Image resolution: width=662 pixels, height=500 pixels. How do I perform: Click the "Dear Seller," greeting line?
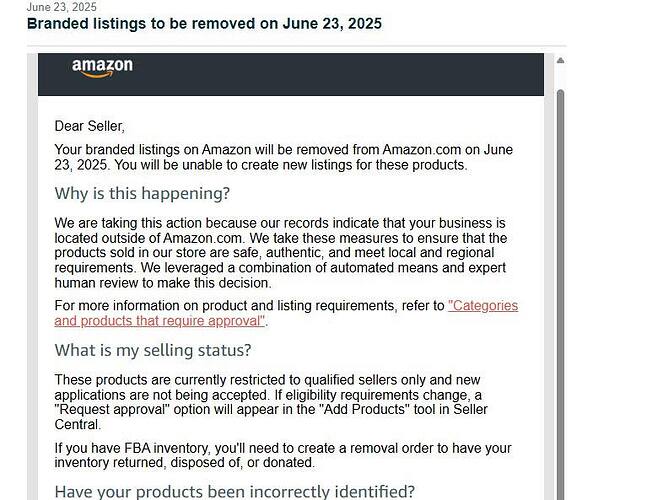pos(90,126)
